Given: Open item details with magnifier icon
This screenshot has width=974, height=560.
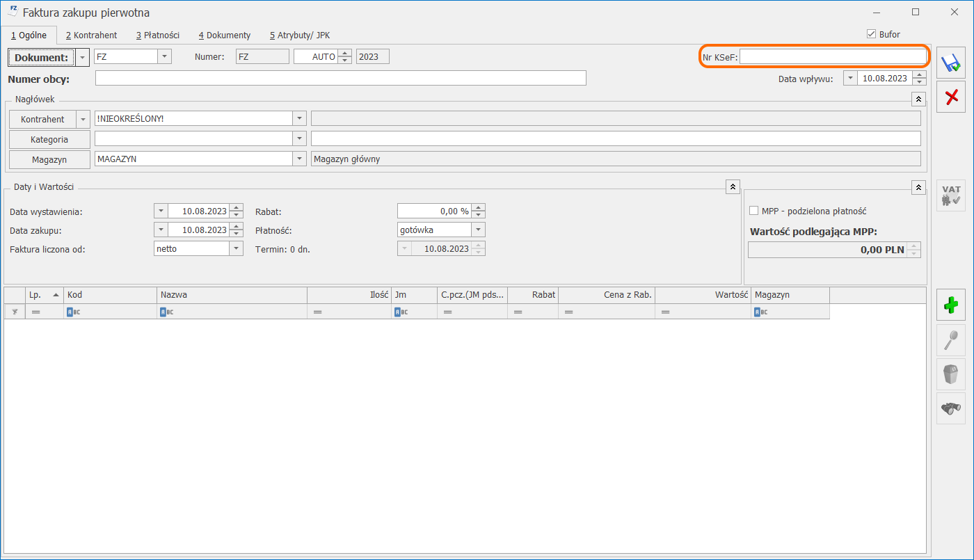Looking at the screenshot, I should [x=951, y=339].
